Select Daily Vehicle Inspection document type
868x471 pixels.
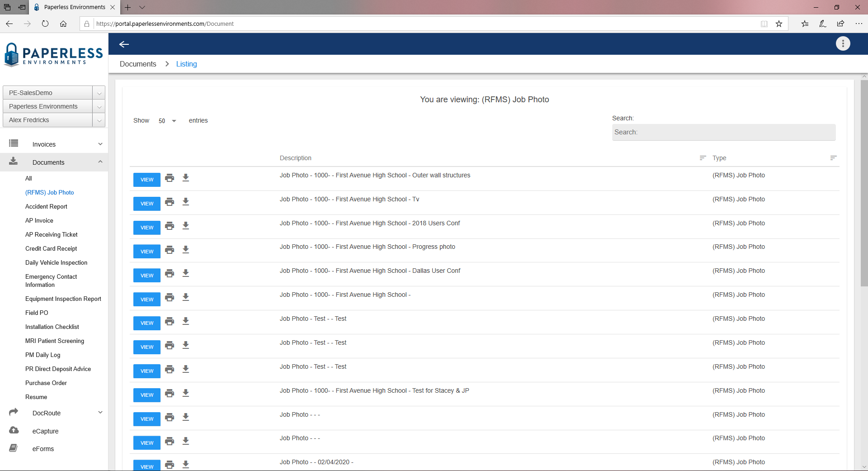[56, 262]
